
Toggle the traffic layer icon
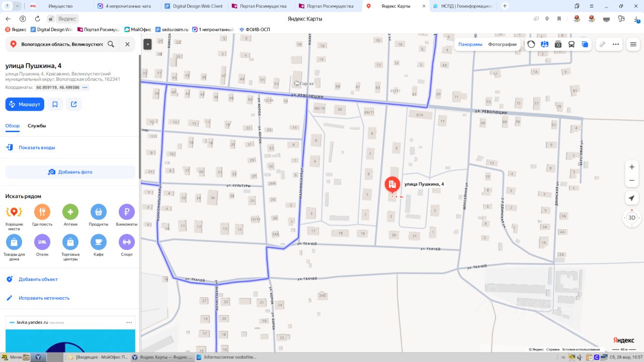[531, 44]
